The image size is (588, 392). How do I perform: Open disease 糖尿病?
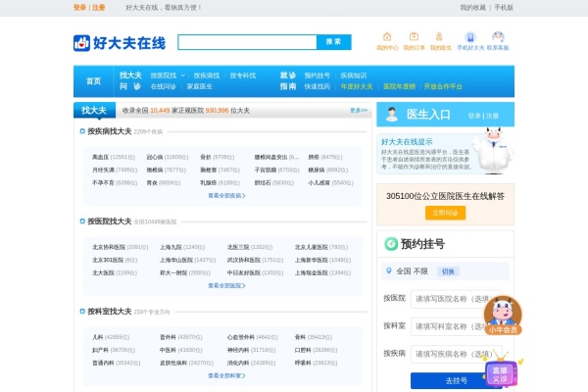pyautogui.click(x=317, y=170)
